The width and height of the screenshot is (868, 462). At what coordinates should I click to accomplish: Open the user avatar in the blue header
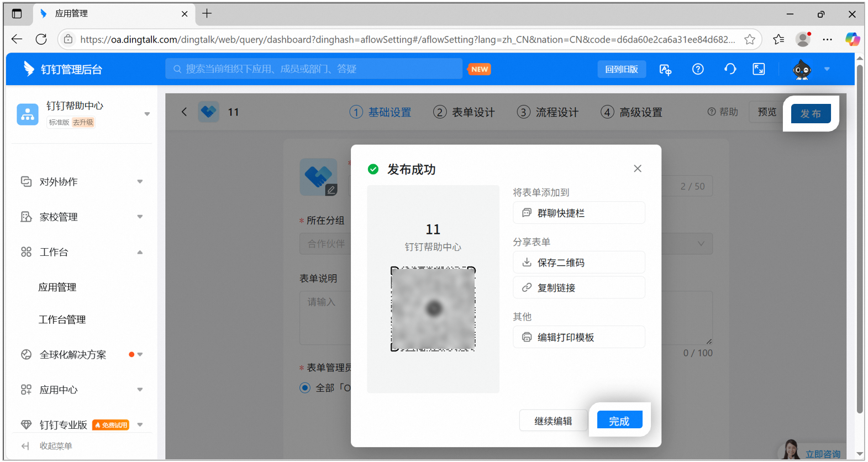pyautogui.click(x=802, y=70)
